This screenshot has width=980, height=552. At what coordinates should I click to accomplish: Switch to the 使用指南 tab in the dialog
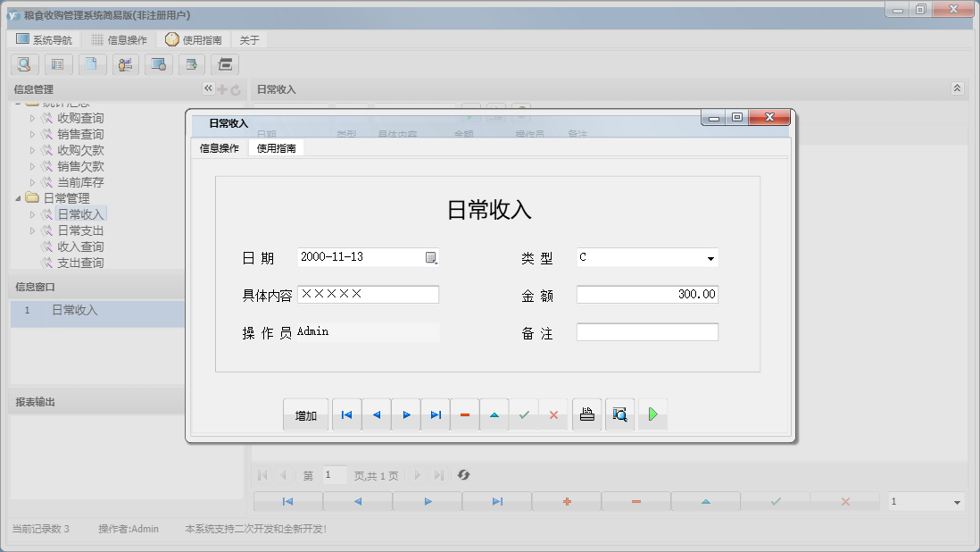click(276, 147)
